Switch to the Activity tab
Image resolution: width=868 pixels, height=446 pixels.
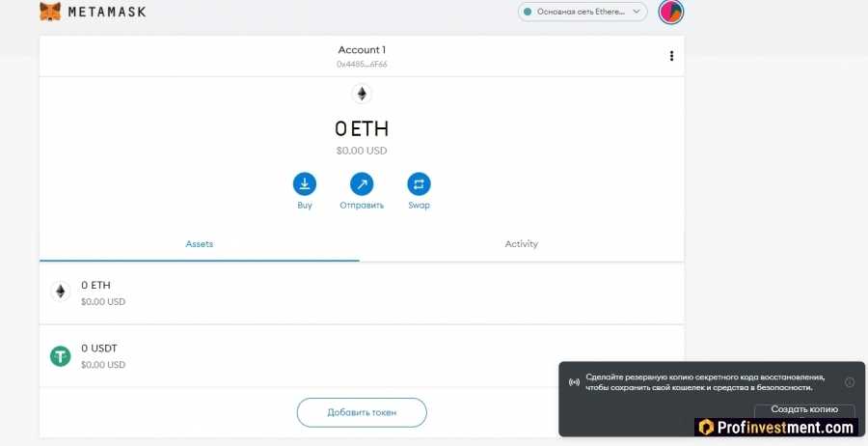click(522, 244)
